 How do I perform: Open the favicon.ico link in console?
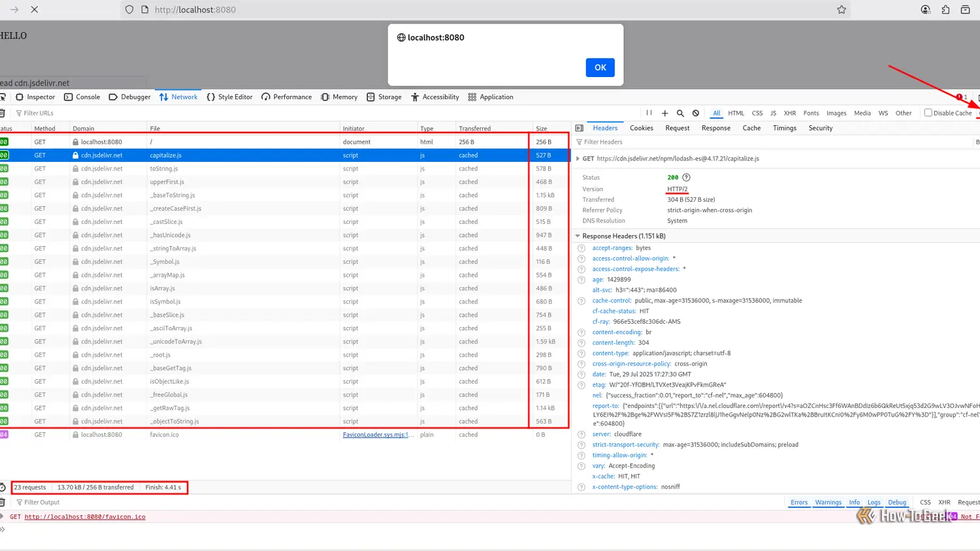(x=85, y=517)
